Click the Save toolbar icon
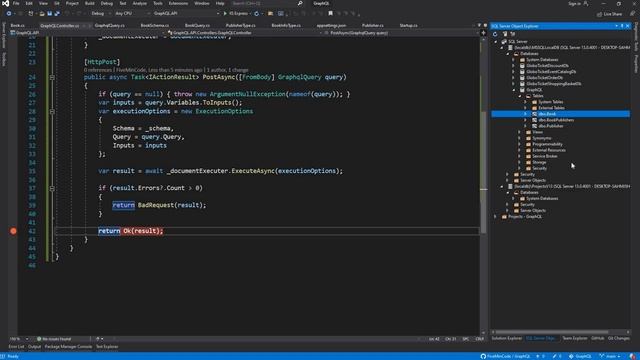The image size is (640, 360). click(49, 13)
